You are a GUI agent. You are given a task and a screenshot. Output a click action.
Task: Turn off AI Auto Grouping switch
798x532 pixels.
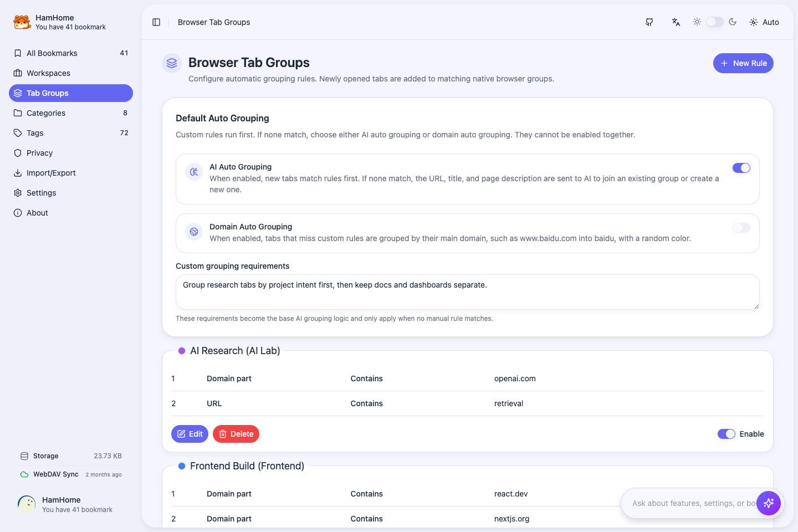[741, 168]
